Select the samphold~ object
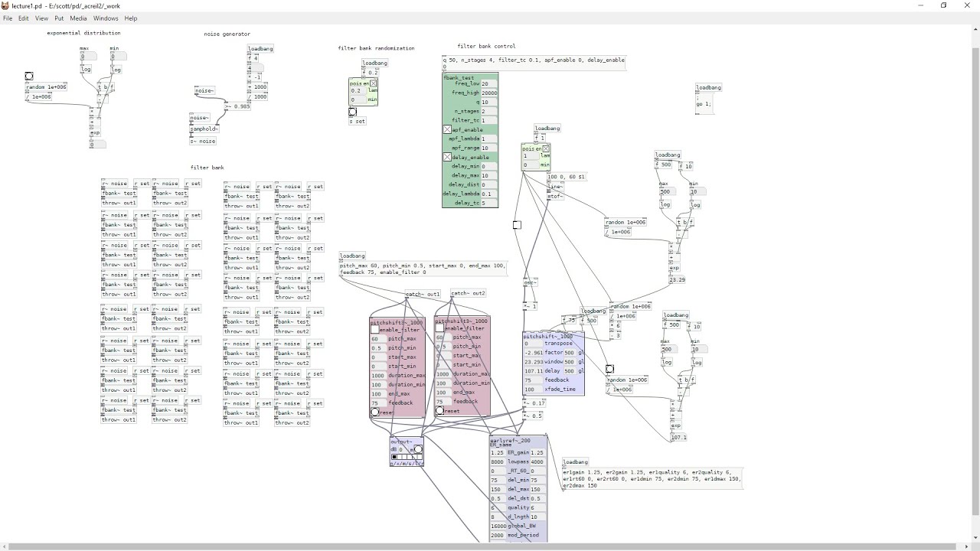The width and height of the screenshot is (980, 551). [204, 129]
